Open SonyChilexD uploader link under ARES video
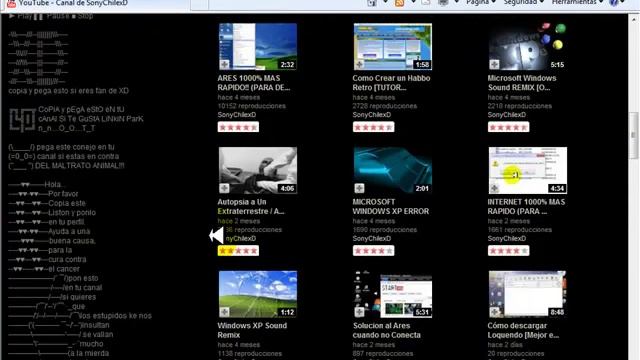The height and width of the screenshot is (360, 640). 236,115
